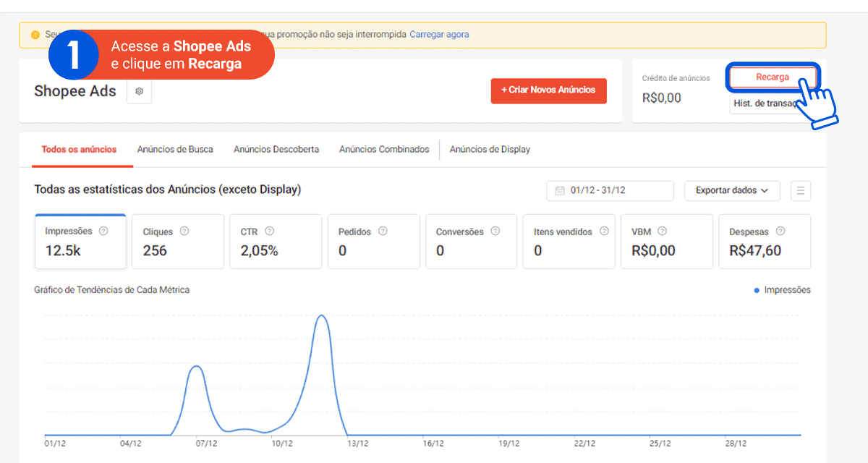
Task: Switch to the Anúncios de Busca tab
Action: click(x=174, y=149)
